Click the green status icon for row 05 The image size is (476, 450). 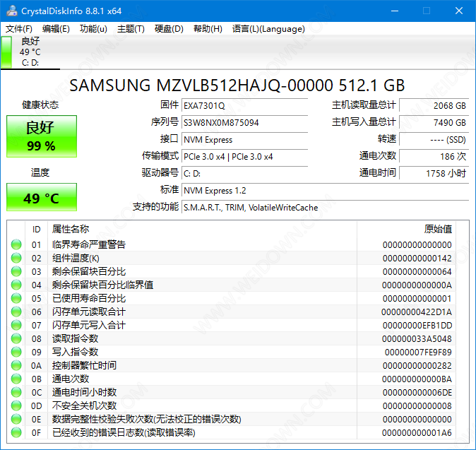16,298
